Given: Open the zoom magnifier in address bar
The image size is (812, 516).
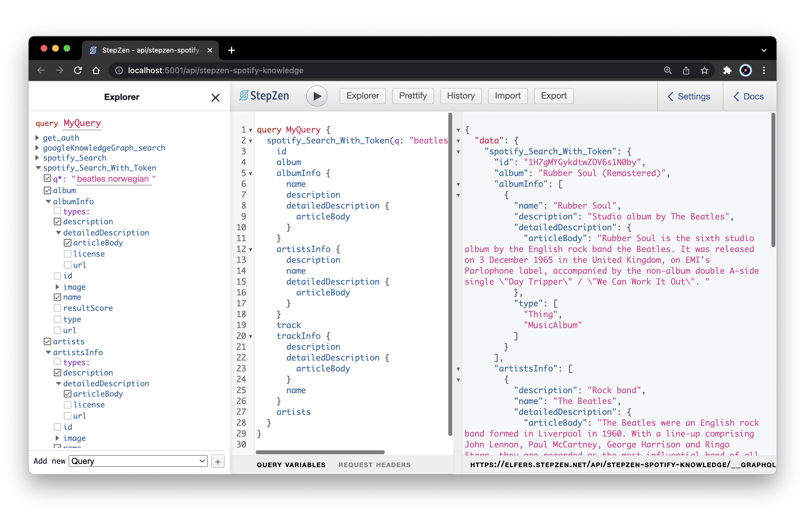Looking at the screenshot, I should 668,70.
